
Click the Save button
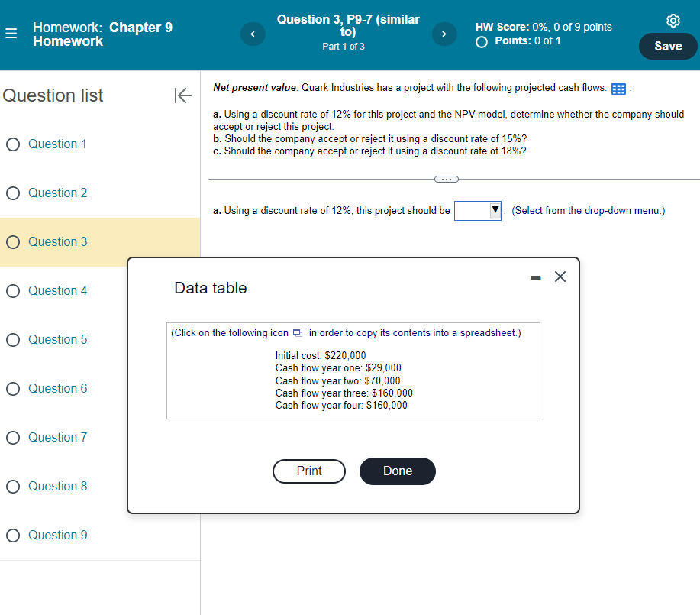point(668,46)
